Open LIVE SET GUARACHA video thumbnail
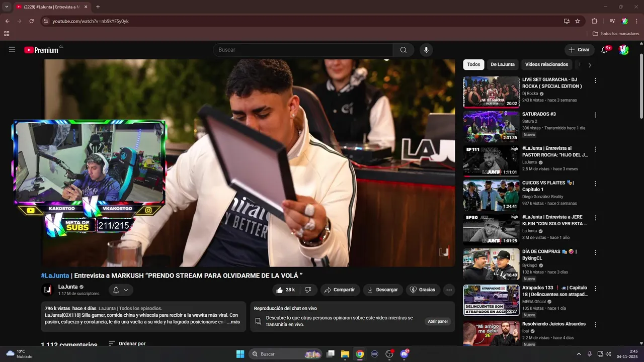644x362 pixels. pos(491,92)
